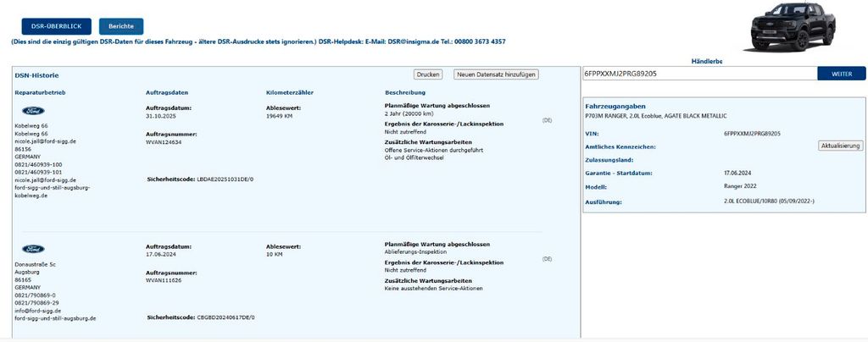
Task: Click the Aktualisierung button
Action: click(840, 146)
